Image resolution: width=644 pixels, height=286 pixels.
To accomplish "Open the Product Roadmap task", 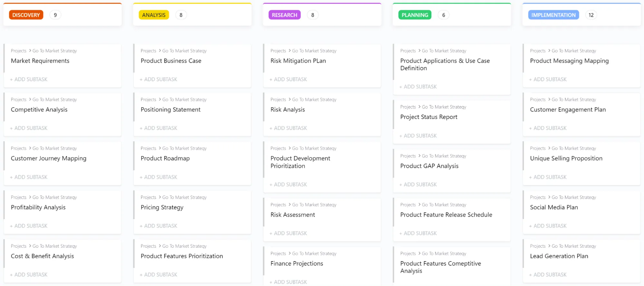I will [165, 158].
